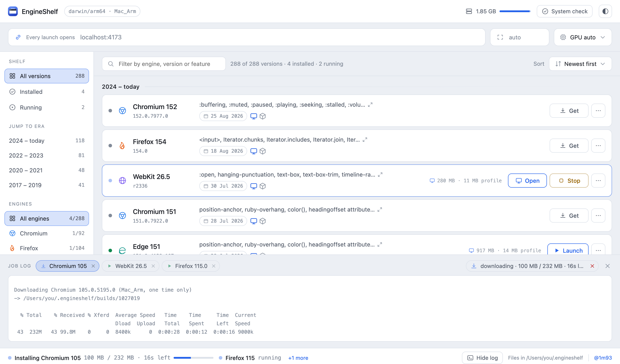Jump to the 2020 – 2021 era
Screen dimensions: 620x364
47,170
